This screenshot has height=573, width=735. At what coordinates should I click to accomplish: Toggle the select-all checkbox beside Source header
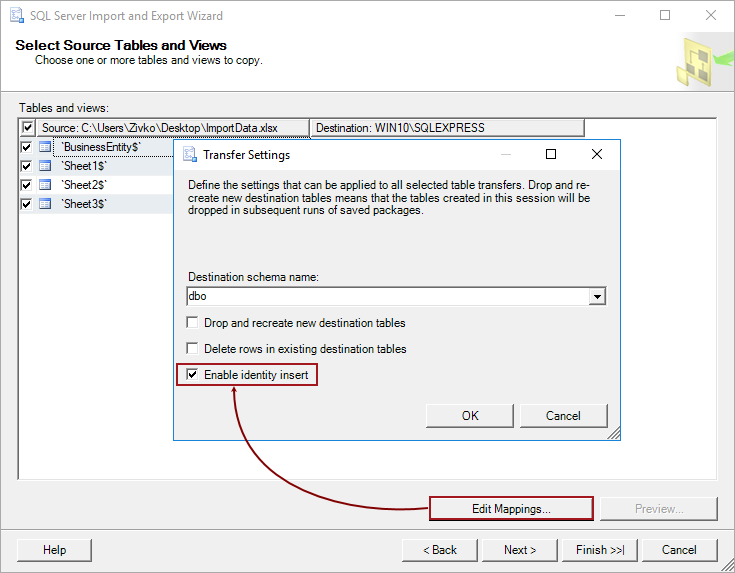point(28,127)
